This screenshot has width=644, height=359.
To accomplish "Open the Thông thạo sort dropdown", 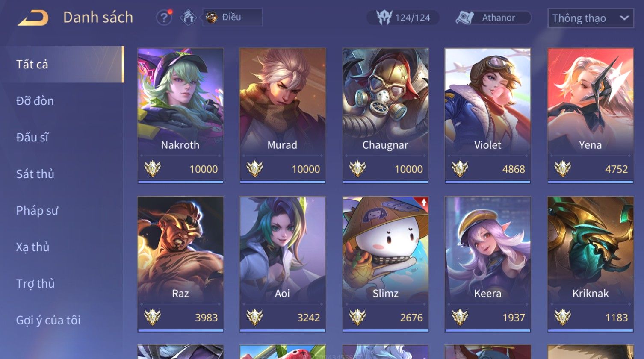I will click(591, 18).
